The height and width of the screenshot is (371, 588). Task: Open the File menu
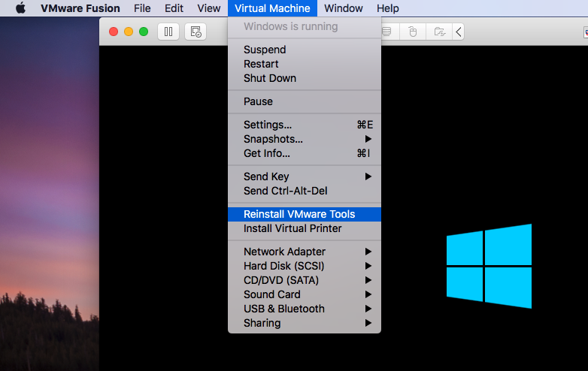tap(142, 8)
